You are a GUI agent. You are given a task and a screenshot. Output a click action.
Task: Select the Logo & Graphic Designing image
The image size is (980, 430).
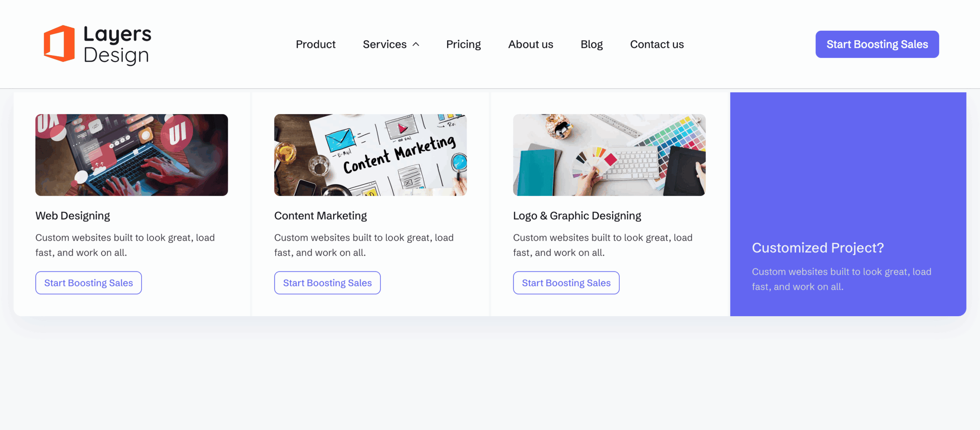coord(609,155)
